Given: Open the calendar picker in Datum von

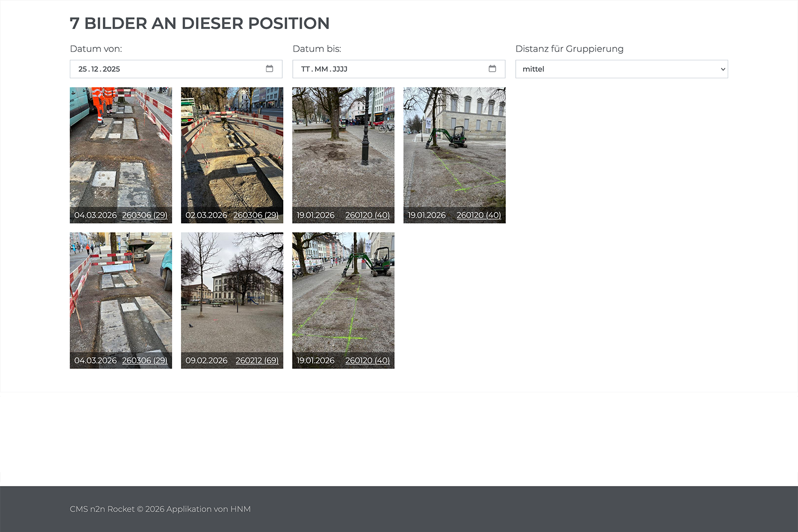Looking at the screenshot, I should [269, 69].
